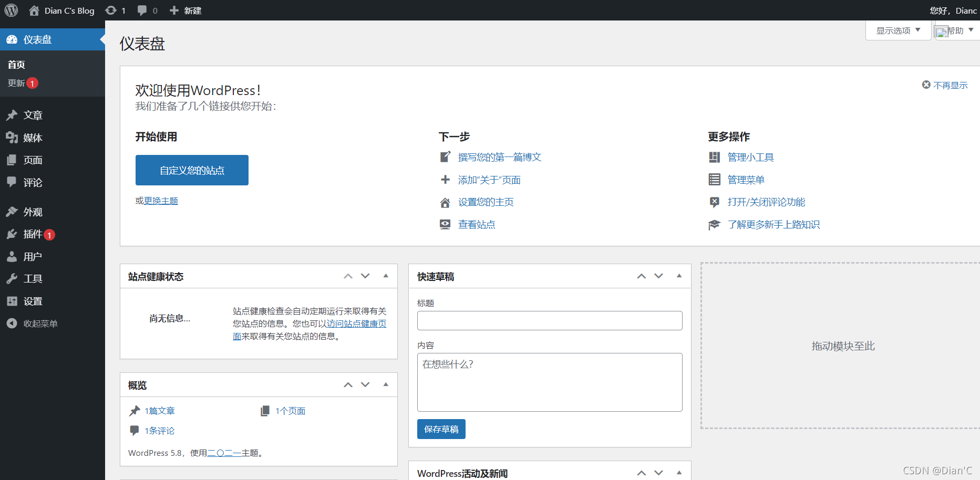Screen dimensions: 980x480
Task: Collapse the 快速草稿 panel
Action: 679,276
